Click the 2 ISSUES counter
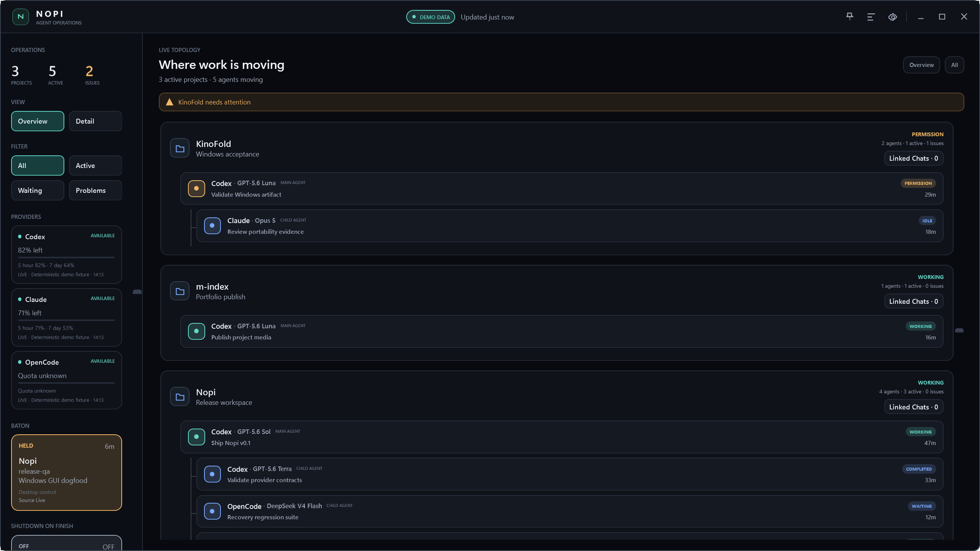This screenshot has width=980, height=551. tap(92, 75)
